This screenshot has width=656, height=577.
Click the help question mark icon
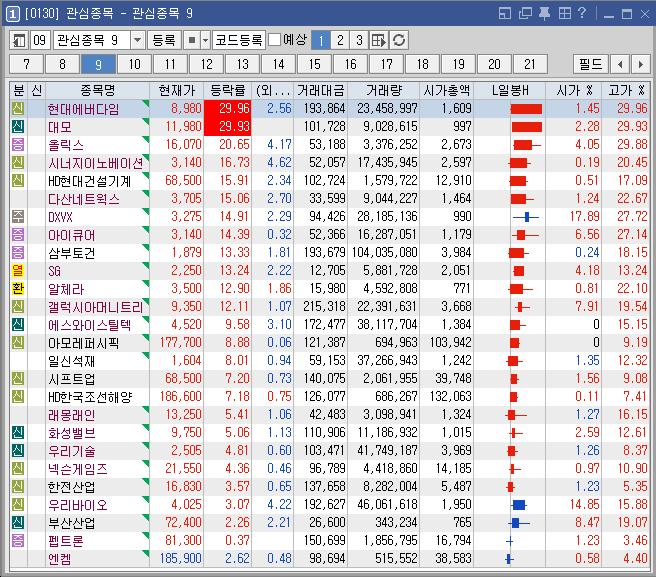pos(582,13)
